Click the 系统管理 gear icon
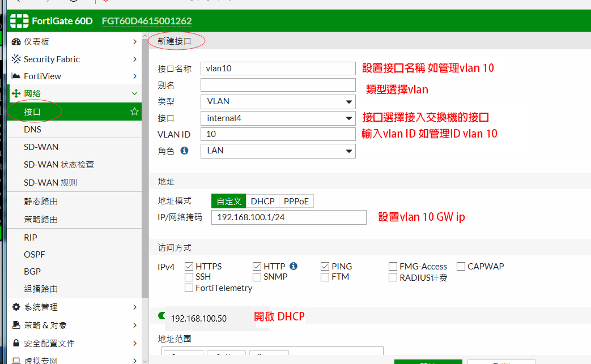The height and width of the screenshot is (364, 591). [16, 307]
